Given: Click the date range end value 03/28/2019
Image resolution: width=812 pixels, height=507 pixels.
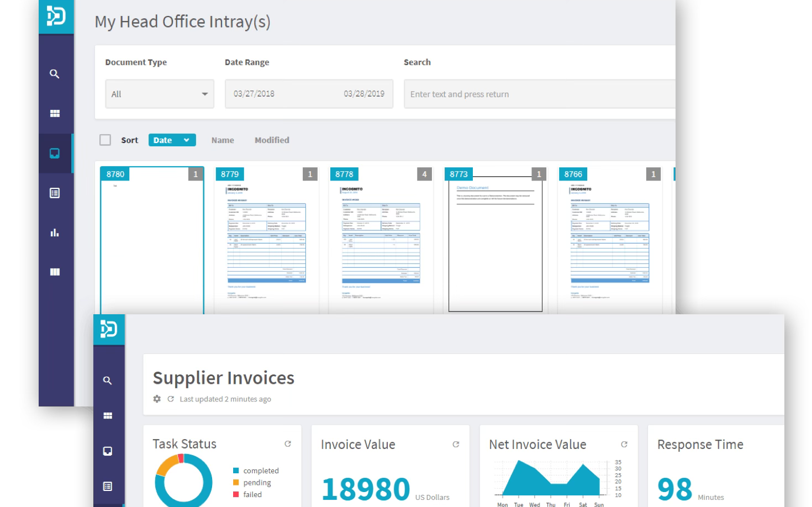Looking at the screenshot, I should 364,94.
